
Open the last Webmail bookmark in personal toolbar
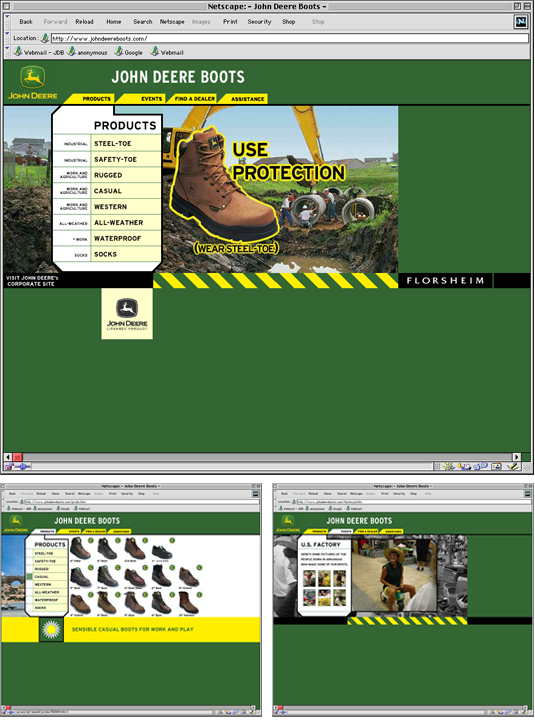click(167, 52)
